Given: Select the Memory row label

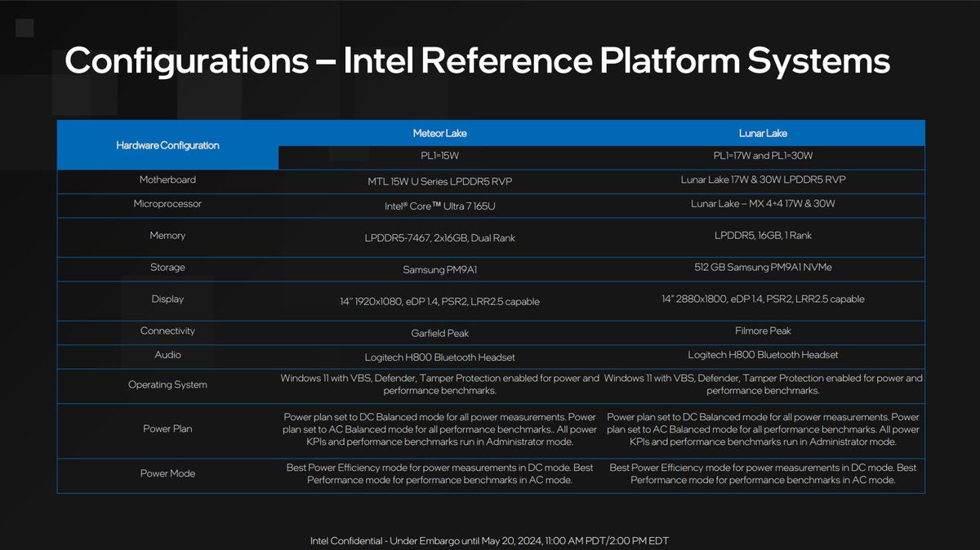Looking at the screenshot, I should pyautogui.click(x=167, y=236).
